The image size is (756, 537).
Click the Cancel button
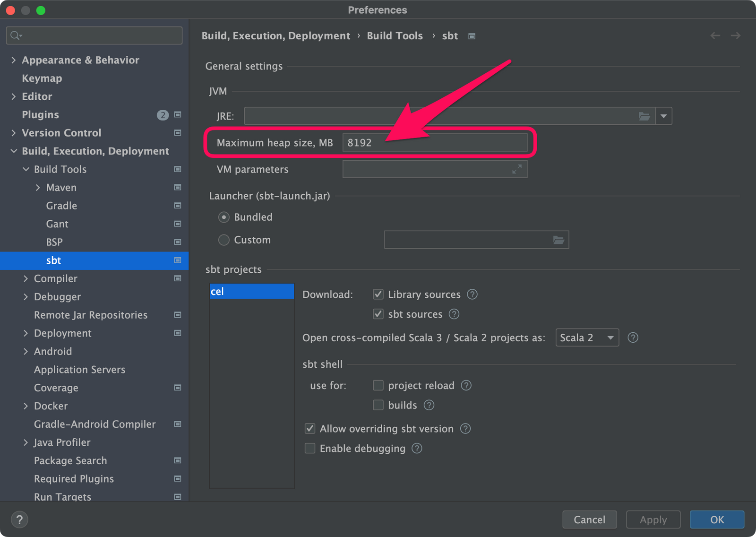589,520
